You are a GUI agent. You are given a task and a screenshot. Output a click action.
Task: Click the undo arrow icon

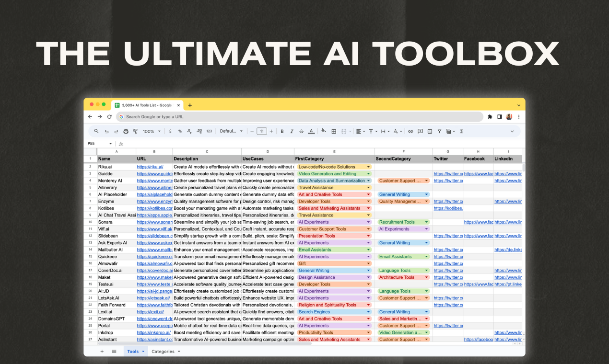[x=106, y=131]
